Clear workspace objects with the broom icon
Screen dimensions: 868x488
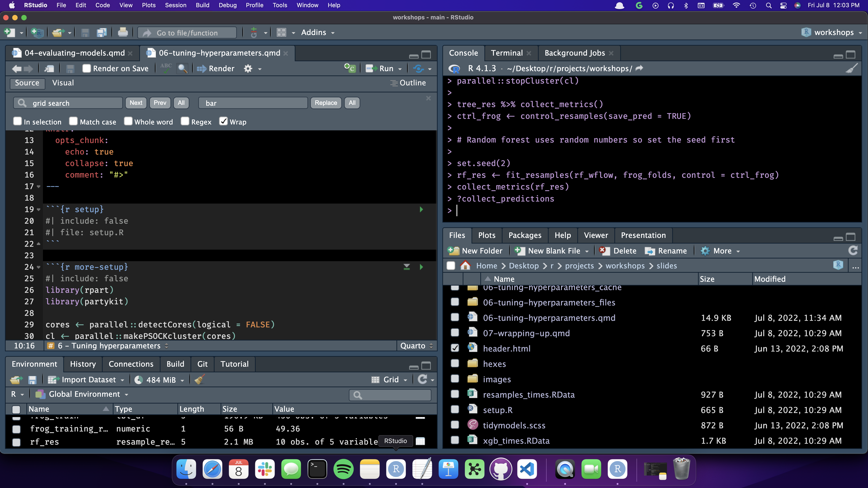tap(199, 380)
